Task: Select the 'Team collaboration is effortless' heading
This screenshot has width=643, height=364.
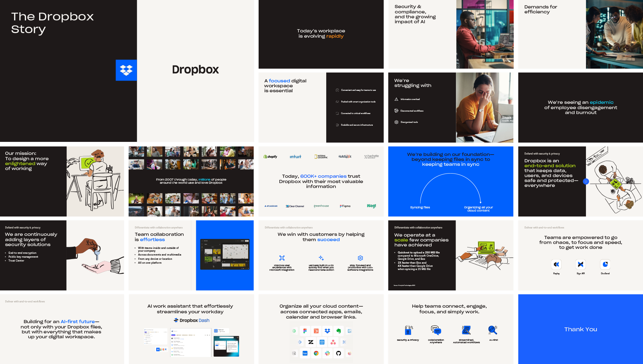Action: tap(159, 237)
